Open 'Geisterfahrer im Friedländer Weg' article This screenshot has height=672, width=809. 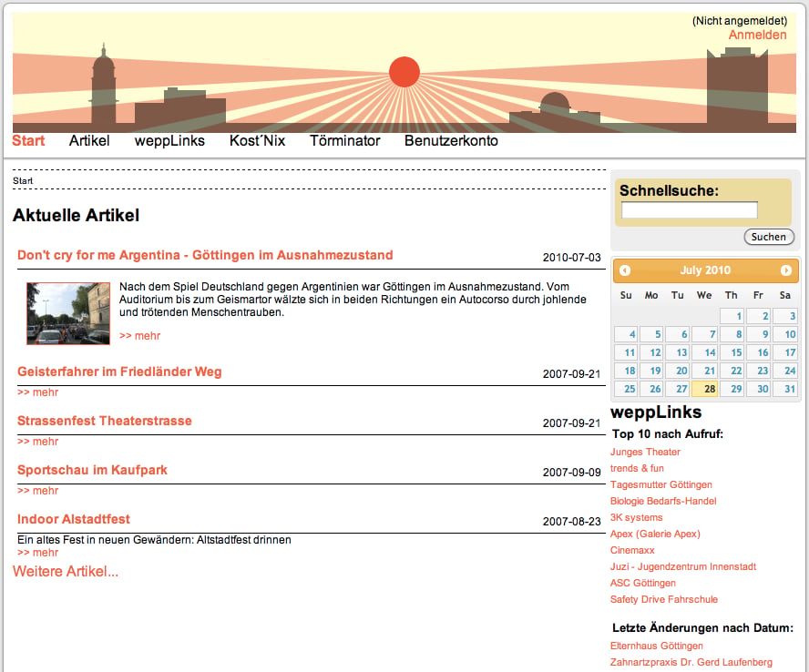click(119, 372)
